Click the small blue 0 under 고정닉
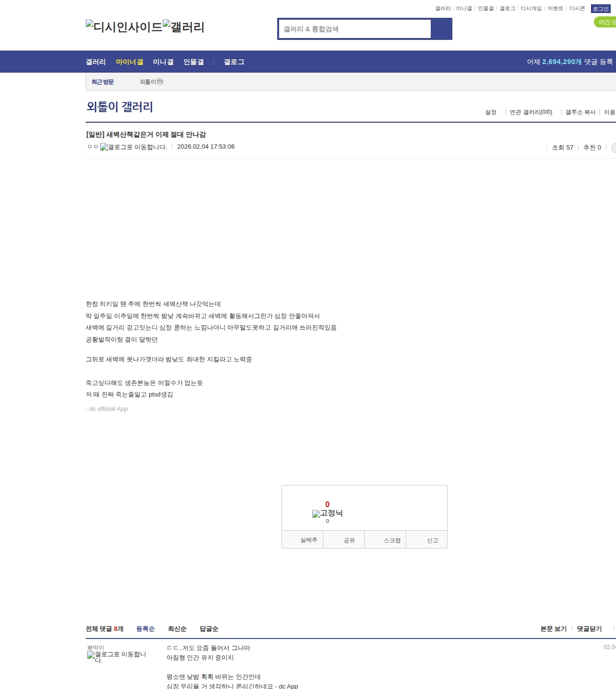Image resolution: width=616 pixels, height=689 pixels. pos(328,521)
